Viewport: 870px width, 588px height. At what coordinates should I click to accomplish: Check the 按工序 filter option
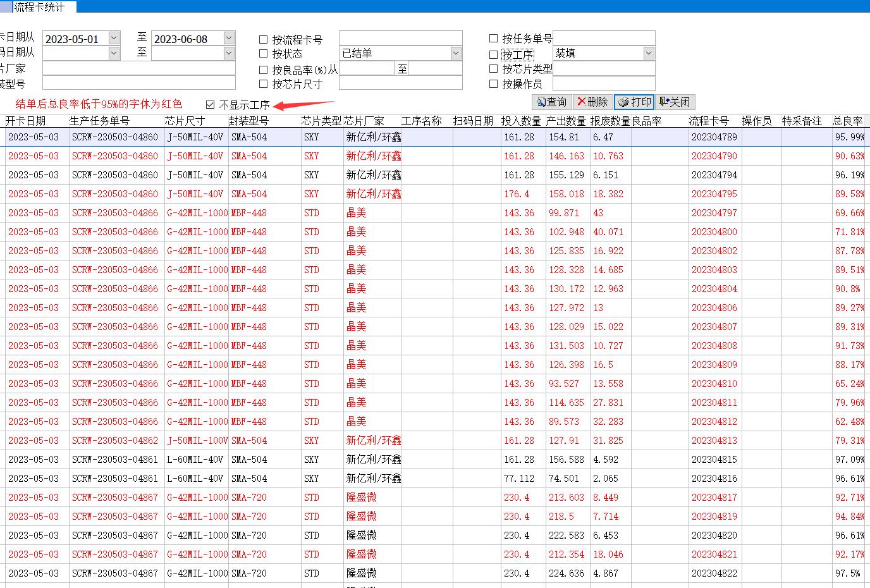tap(494, 55)
